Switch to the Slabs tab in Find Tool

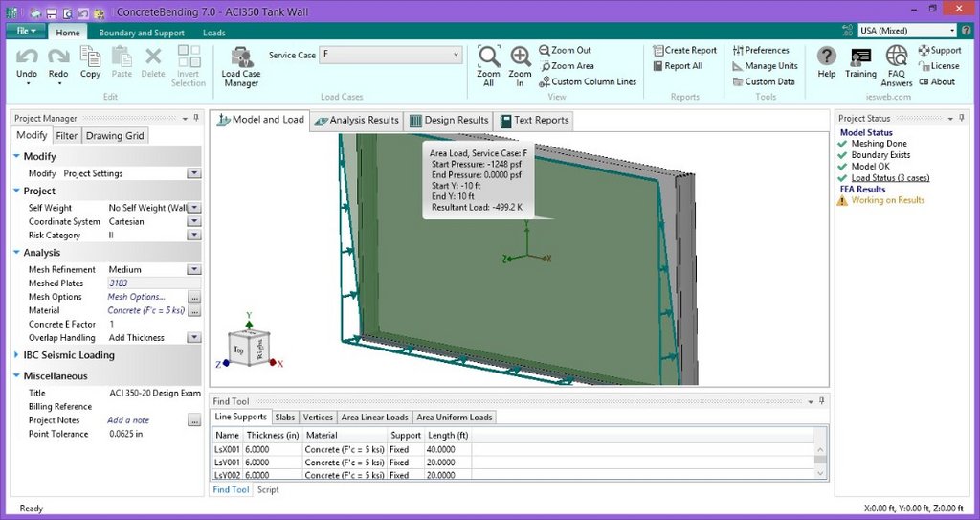(285, 417)
